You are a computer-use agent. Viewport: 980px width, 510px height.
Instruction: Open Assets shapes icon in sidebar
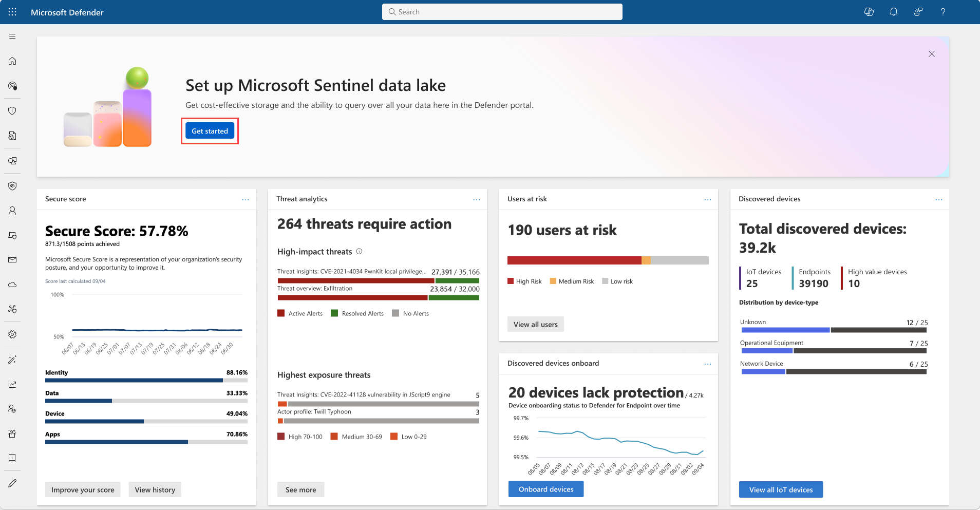point(12,161)
